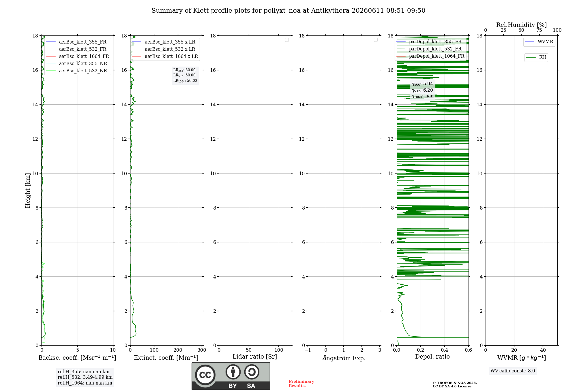
Task: Click the Backsc. coeff. axis label
Action: [x=77, y=358]
